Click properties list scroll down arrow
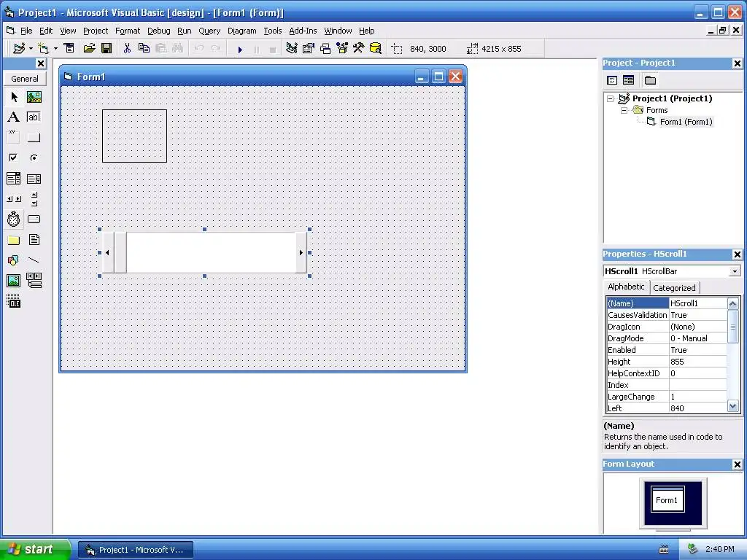Viewport: 747px width, 560px height. tap(732, 407)
